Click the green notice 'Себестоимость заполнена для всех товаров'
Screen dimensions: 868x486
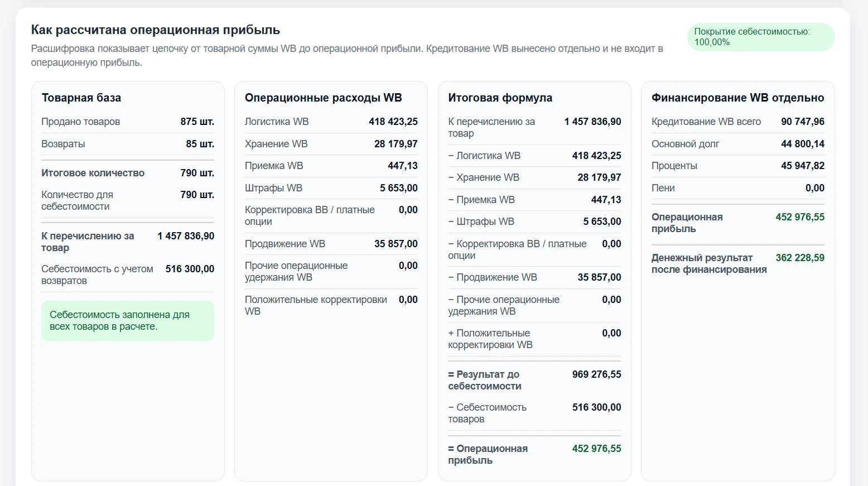[128, 321]
